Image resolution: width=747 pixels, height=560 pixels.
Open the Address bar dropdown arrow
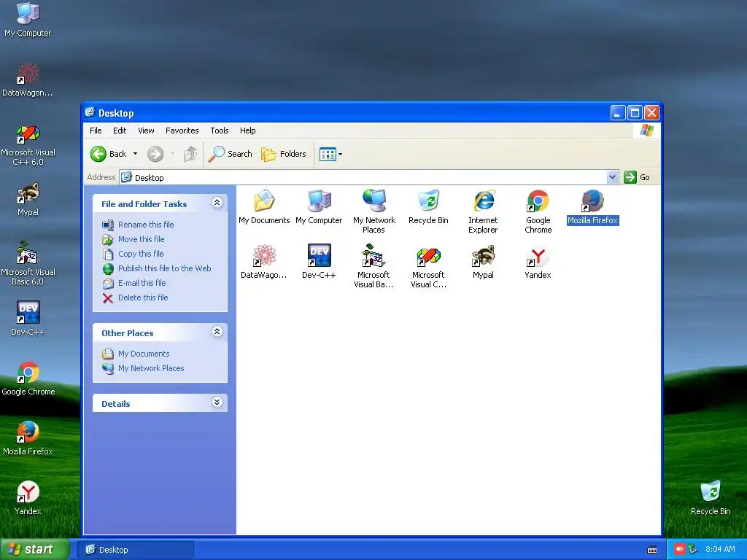click(x=613, y=177)
